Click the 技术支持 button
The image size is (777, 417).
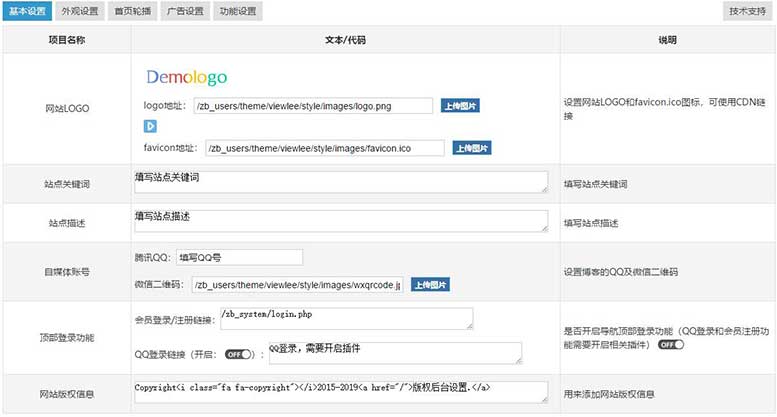[x=747, y=12]
